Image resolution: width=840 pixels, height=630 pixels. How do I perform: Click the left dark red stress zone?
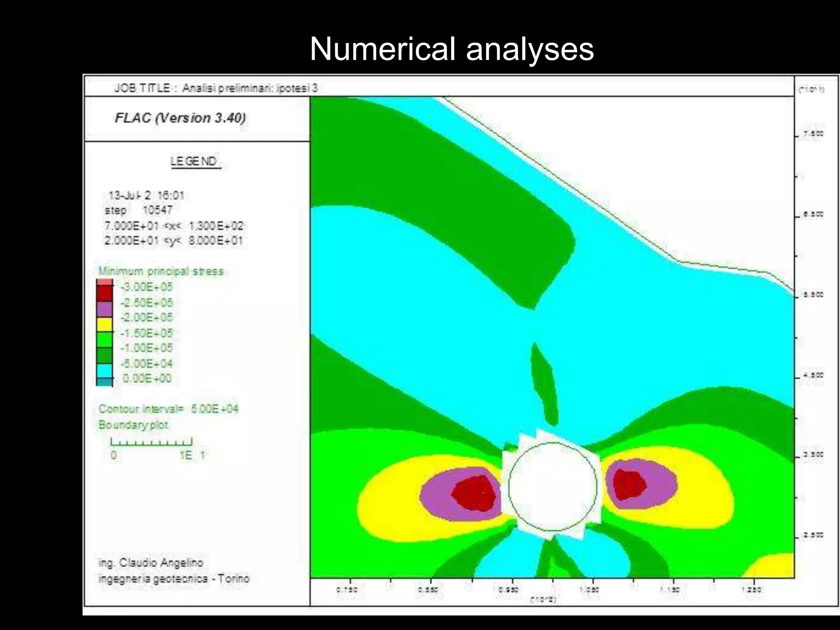(x=475, y=493)
